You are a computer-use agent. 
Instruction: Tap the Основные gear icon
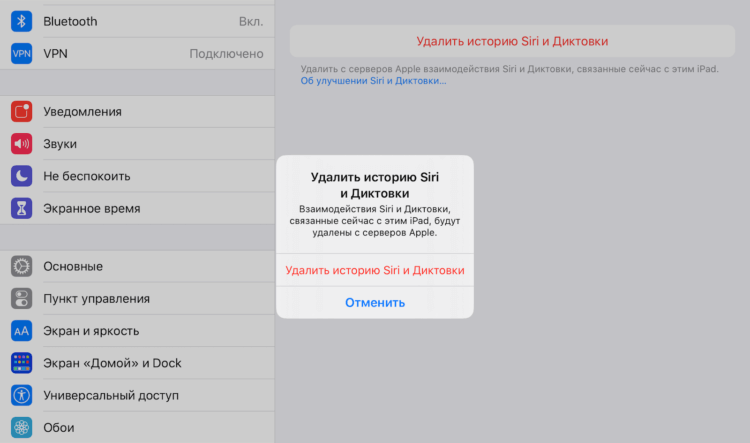[22, 266]
